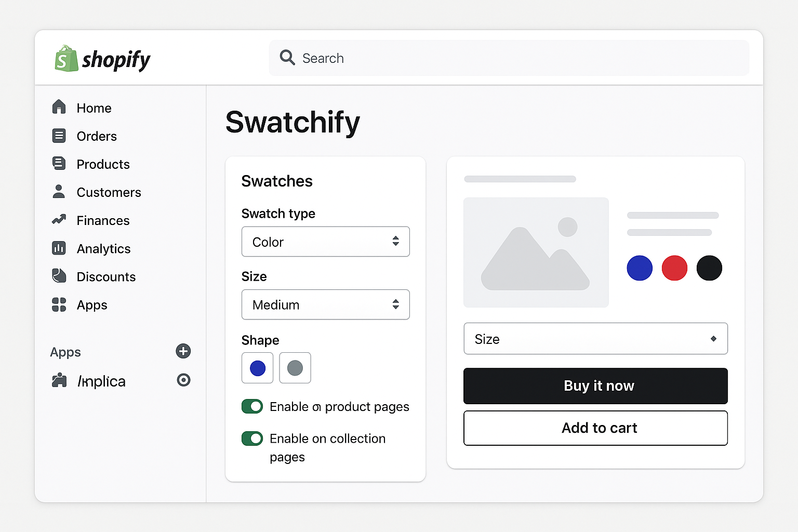
Task: Click the Finances trend arrow icon
Action: (59, 220)
